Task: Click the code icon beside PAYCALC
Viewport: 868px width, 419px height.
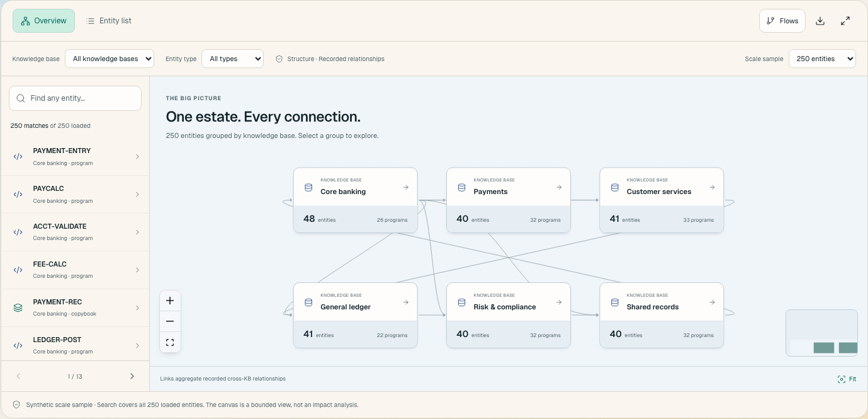Action: (18, 195)
